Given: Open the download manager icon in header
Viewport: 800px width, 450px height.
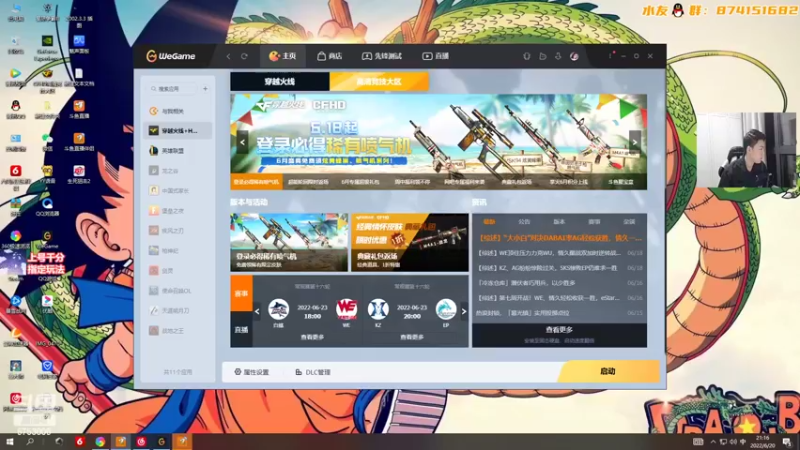Looking at the screenshot, I should pyautogui.click(x=558, y=56).
